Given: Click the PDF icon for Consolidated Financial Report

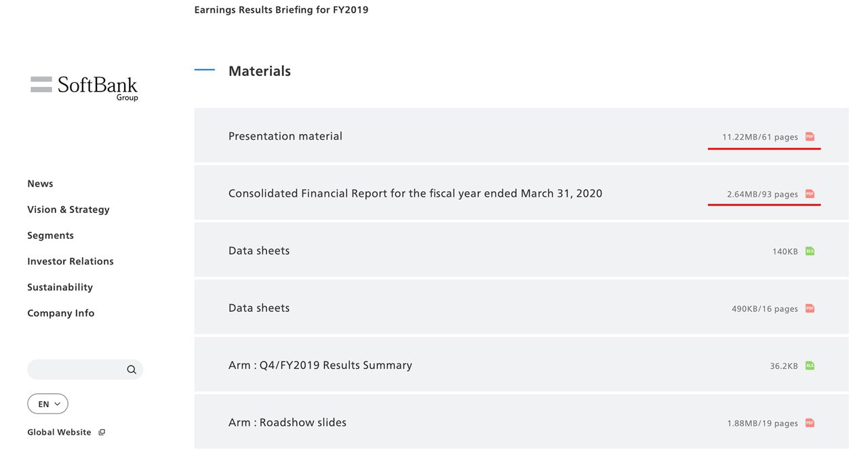Looking at the screenshot, I should [x=810, y=194].
